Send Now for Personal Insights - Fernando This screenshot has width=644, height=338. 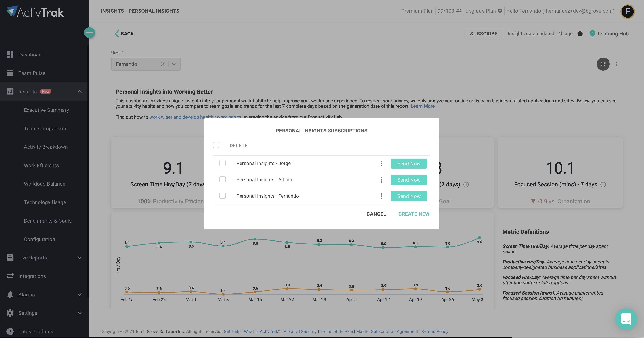409,196
